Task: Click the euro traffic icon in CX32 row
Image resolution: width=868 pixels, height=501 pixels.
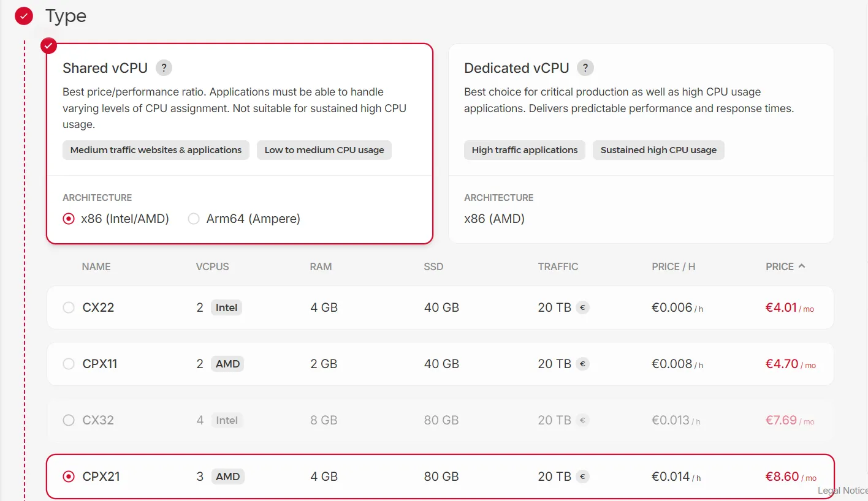Action: coord(582,420)
